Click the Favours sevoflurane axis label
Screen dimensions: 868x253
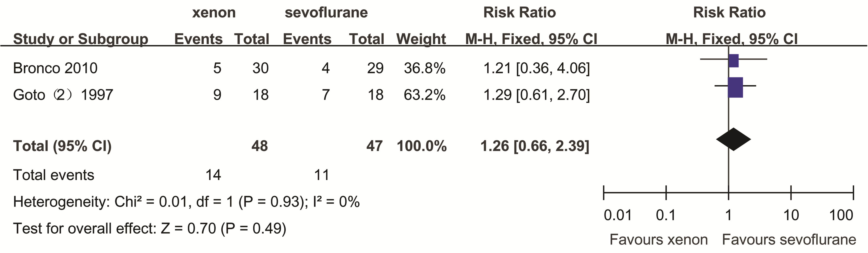tap(789, 240)
